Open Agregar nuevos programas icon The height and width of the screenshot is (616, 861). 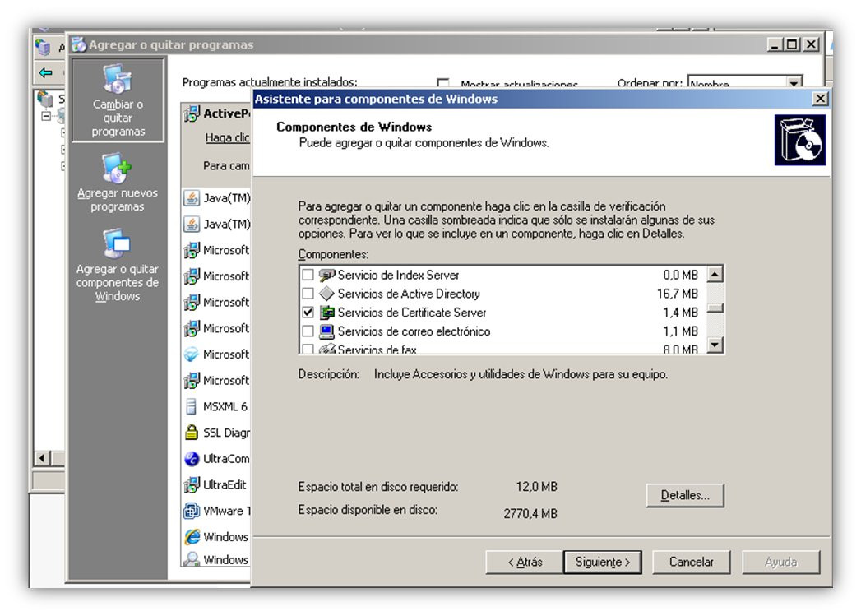tap(117, 168)
